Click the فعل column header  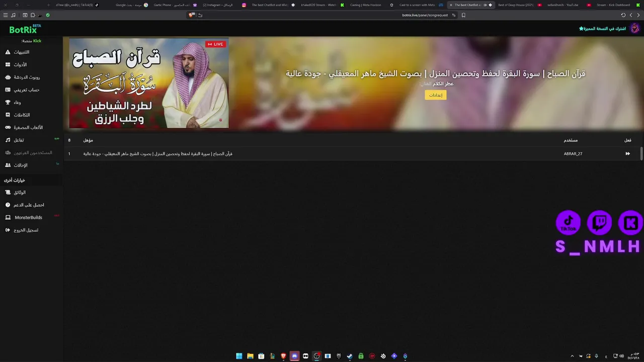coord(627,140)
